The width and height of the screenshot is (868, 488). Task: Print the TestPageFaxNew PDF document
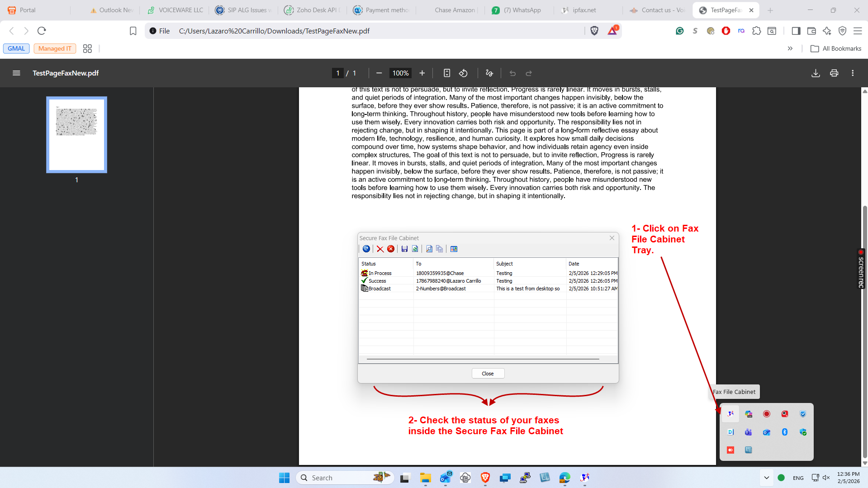click(834, 73)
